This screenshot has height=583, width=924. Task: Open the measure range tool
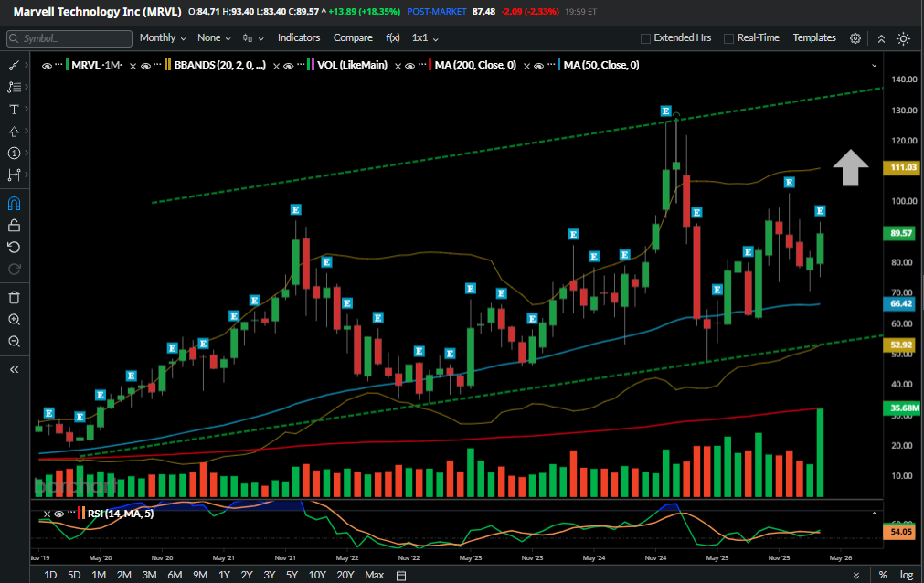coord(14,175)
